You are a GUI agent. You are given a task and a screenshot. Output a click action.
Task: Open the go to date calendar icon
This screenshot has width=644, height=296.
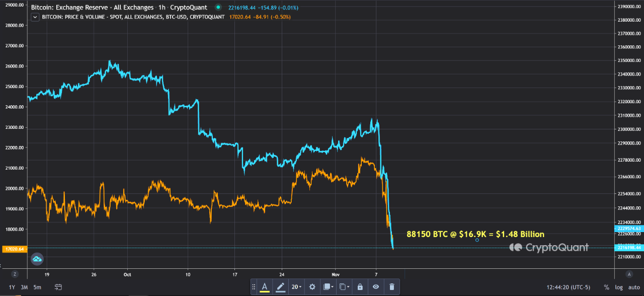tap(58, 287)
